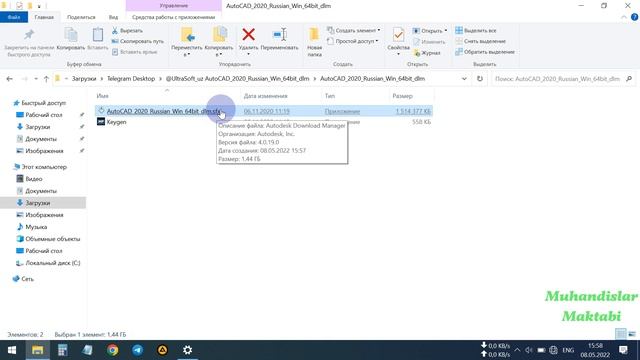Click Открыть in ribbon
Image resolution: width=640 pixels, height=360 pixels.
(x=429, y=31)
